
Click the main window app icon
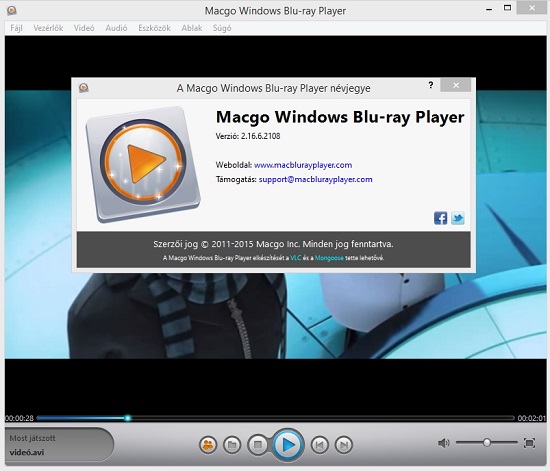(x=12, y=11)
